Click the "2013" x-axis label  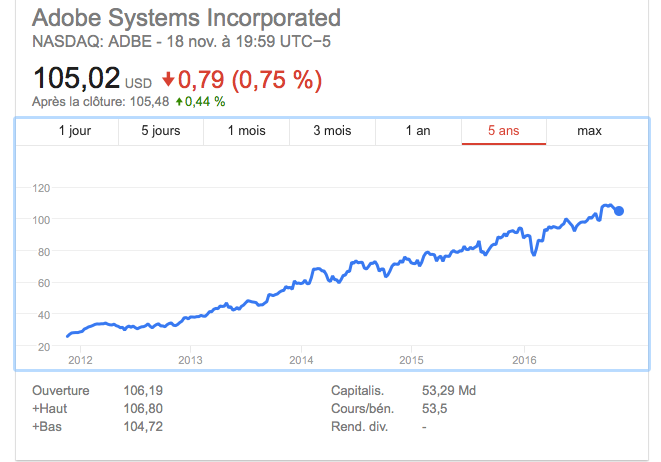(190, 360)
